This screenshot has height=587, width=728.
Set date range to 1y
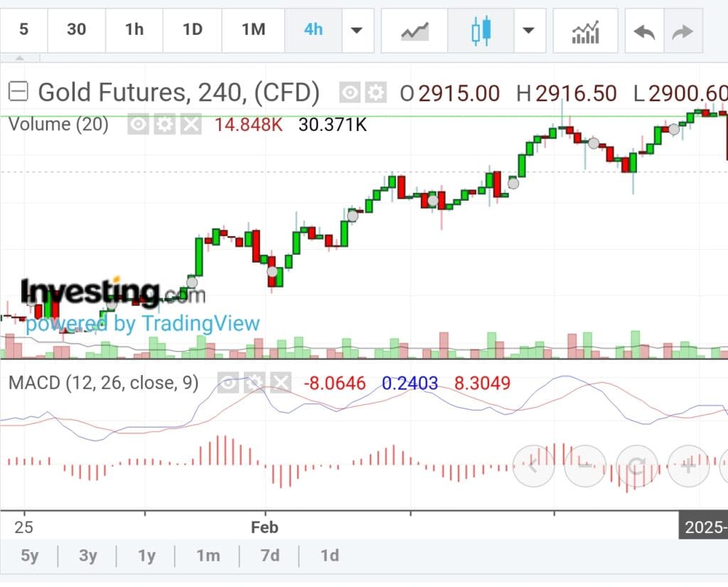146,556
